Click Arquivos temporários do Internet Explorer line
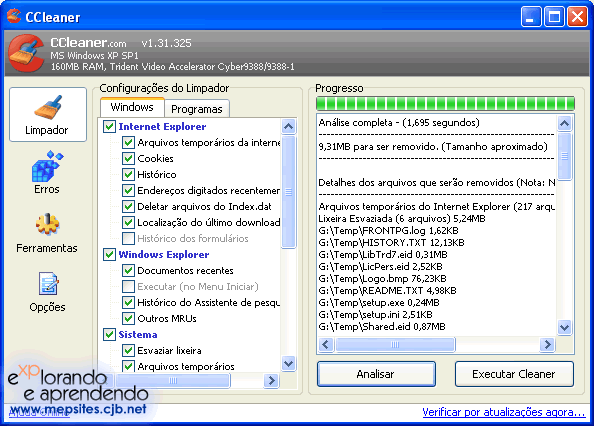This screenshot has width=594, height=426. coord(437,207)
